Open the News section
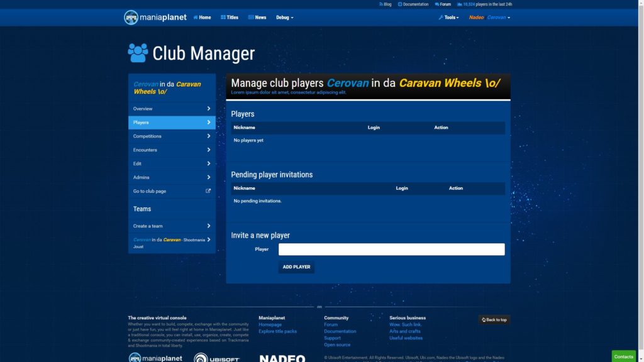The width and height of the screenshot is (644, 362). pos(257,18)
